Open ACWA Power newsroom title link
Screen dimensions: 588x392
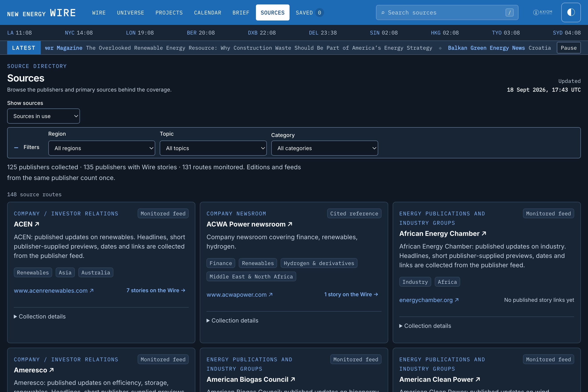tap(249, 224)
